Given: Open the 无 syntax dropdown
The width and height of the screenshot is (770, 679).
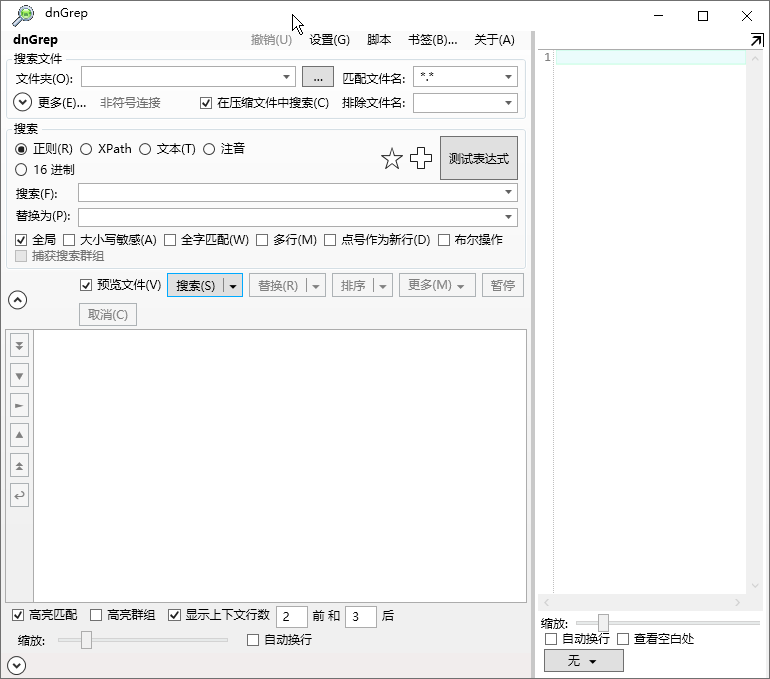Looking at the screenshot, I should [x=583, y=661].
